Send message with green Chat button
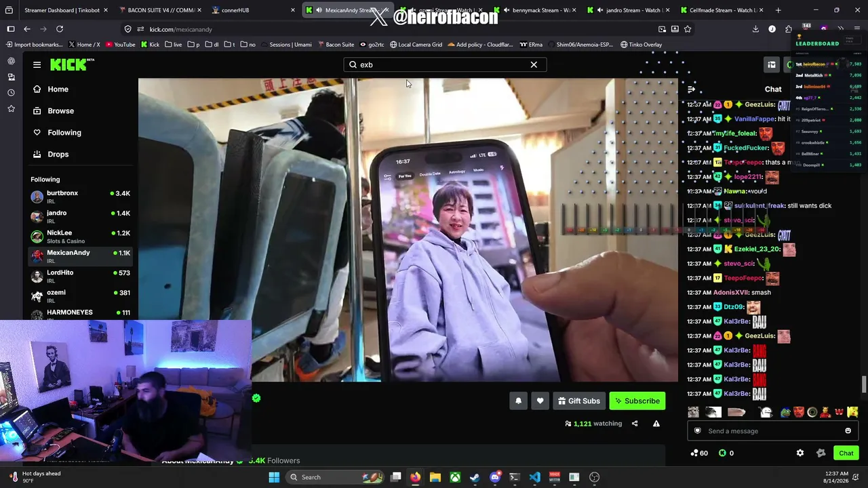This screenshot has height=488, width=868. click(x=846, y=453)
